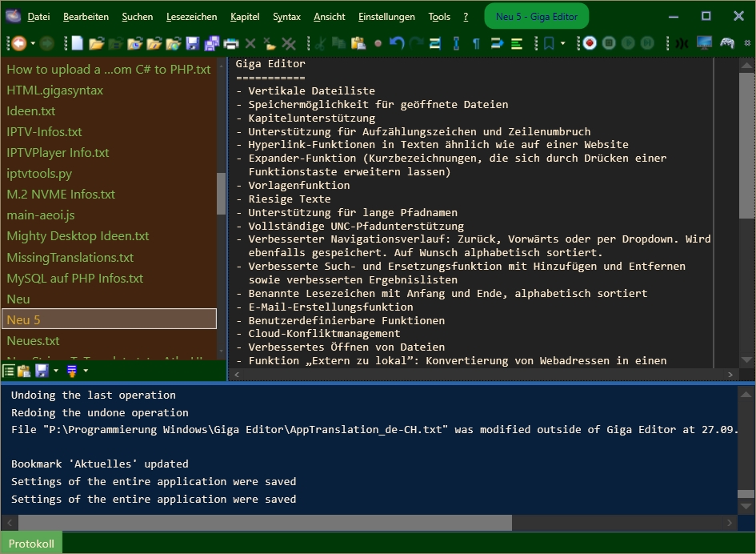The width and height of the screenshot is (756, 554).
Task: Click the file list vertical scrollbar
Action: (222, 192)
